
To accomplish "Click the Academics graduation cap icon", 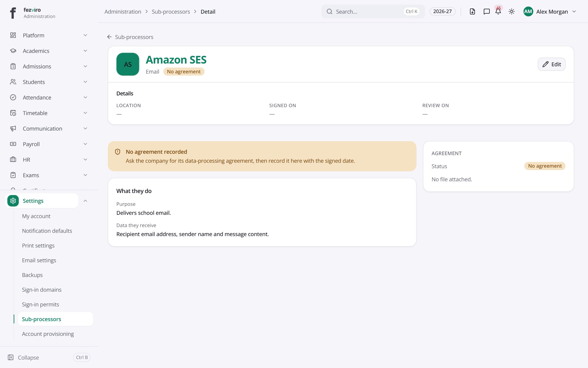I will (x=13, y=51).
